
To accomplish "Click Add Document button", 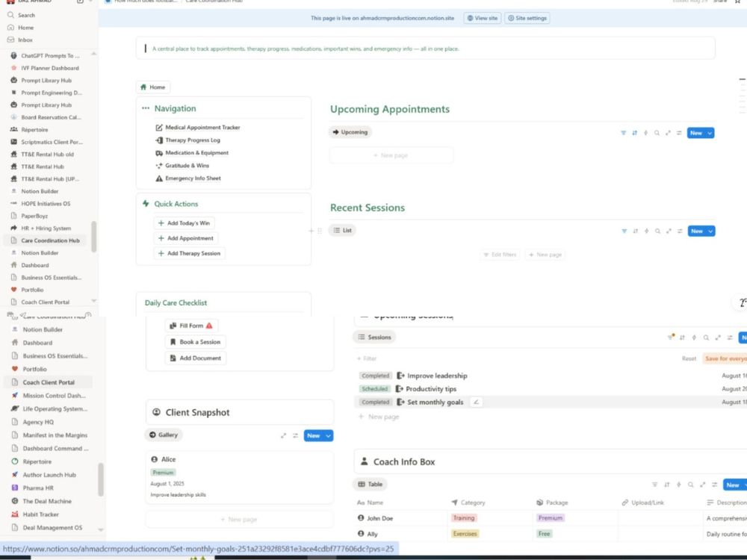I will pos(195,358).
